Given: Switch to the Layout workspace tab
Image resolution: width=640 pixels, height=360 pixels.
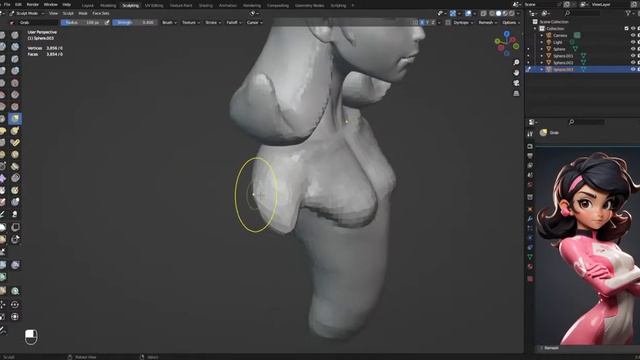Looking at the screenshot, I should coord(88,6).
